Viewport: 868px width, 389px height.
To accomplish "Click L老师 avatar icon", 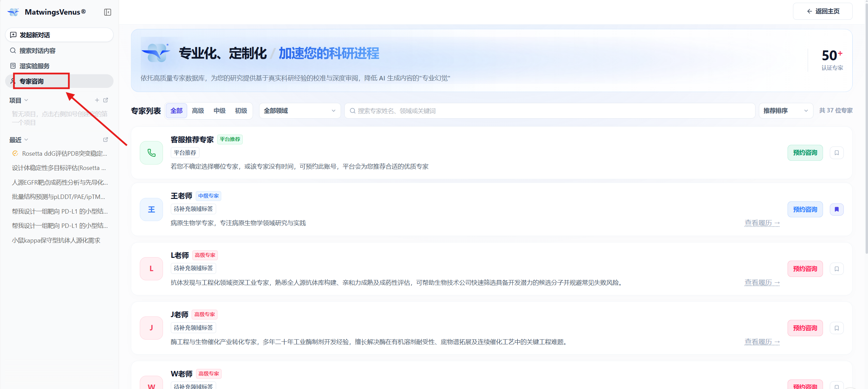I will [x=151, y=269].
